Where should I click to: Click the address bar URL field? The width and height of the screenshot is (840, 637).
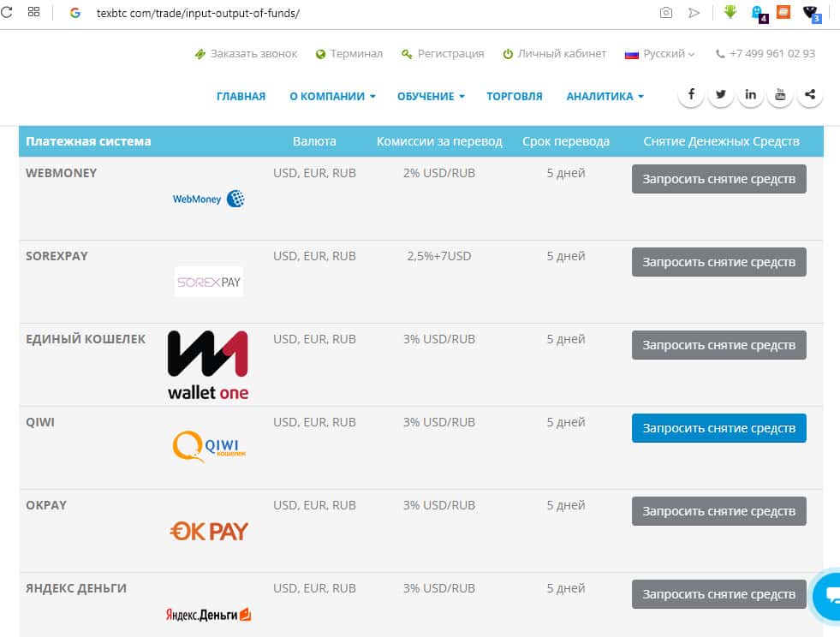198,13
